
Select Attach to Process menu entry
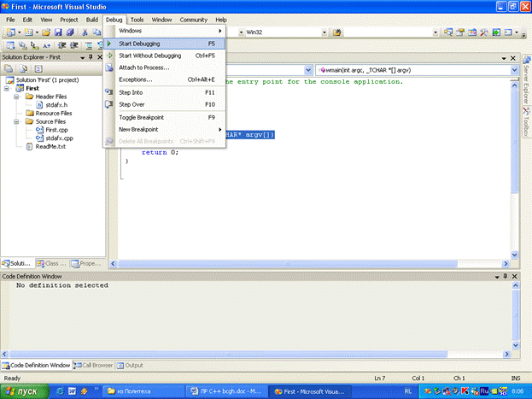tap(164, 67)
